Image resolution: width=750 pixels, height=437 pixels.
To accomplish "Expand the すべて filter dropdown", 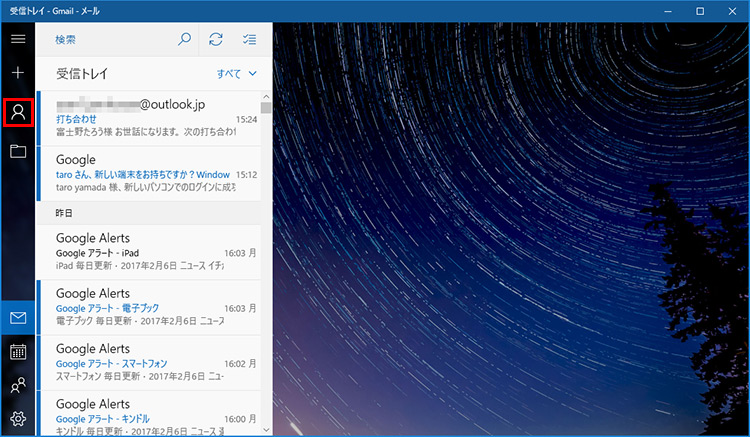I will (x=237, y=74).
